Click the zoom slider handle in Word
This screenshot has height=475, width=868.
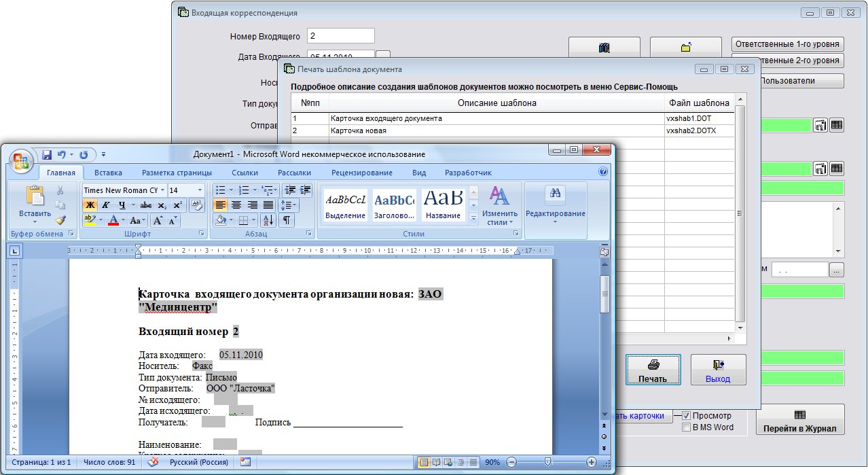[x=548, y=462]
